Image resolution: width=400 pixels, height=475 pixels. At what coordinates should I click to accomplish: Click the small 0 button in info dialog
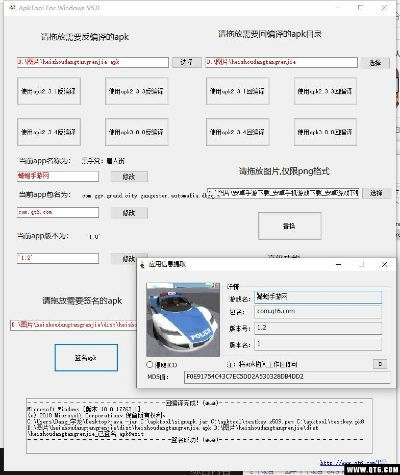380,364
